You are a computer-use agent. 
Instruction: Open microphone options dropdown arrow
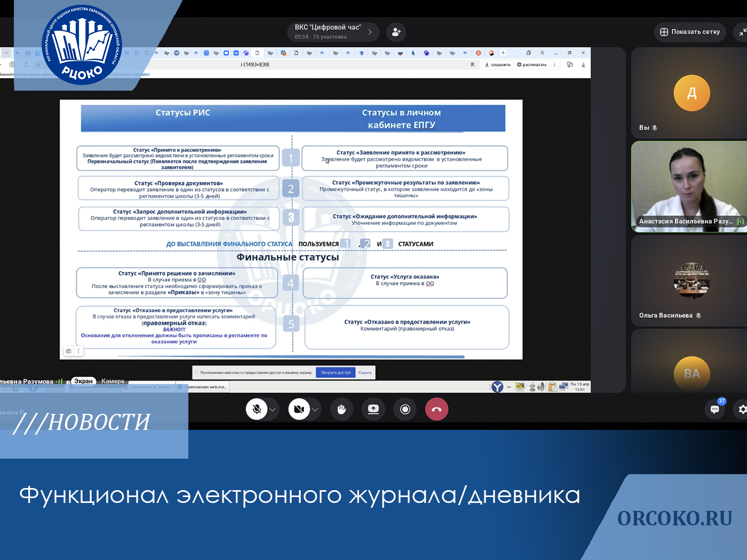[x=273, y=410]
